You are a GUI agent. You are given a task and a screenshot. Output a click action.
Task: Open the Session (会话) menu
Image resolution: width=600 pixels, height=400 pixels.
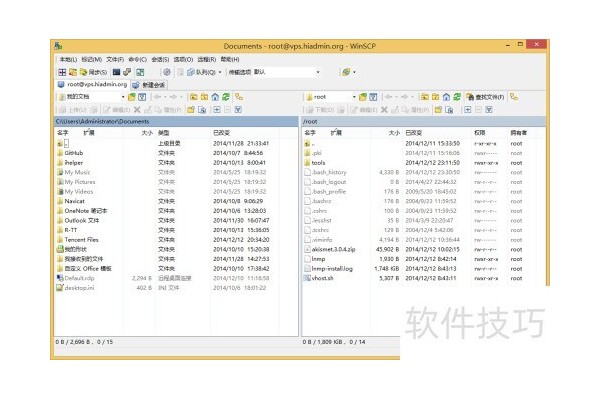point(160,59)
